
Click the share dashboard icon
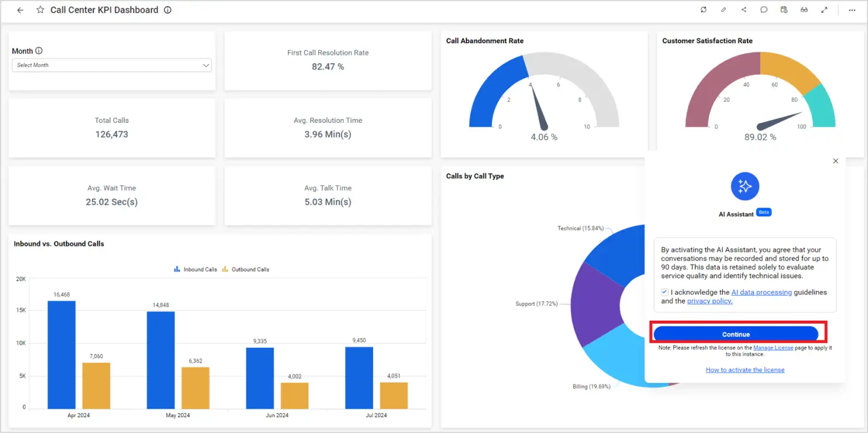744,10
